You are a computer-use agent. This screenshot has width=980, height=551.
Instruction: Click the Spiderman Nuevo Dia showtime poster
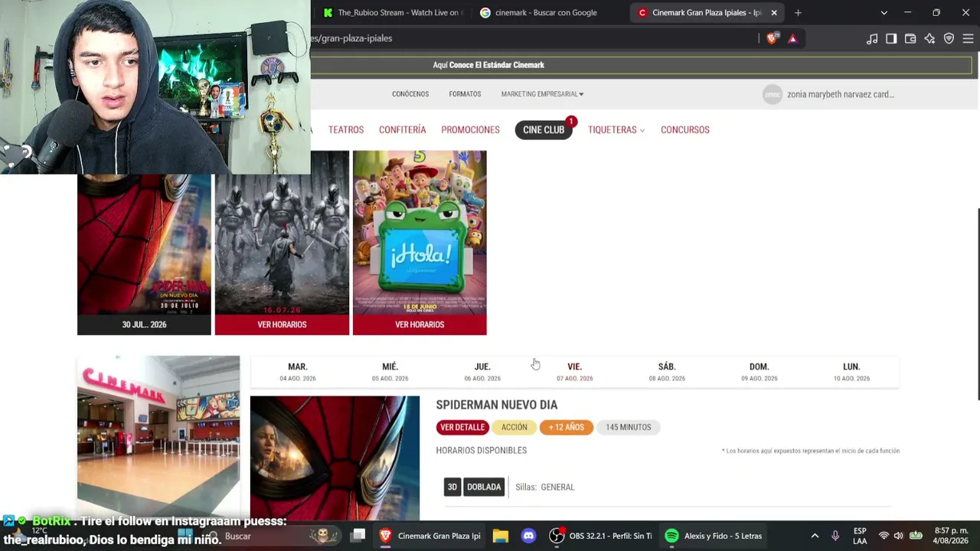click(x=335, y=458)
